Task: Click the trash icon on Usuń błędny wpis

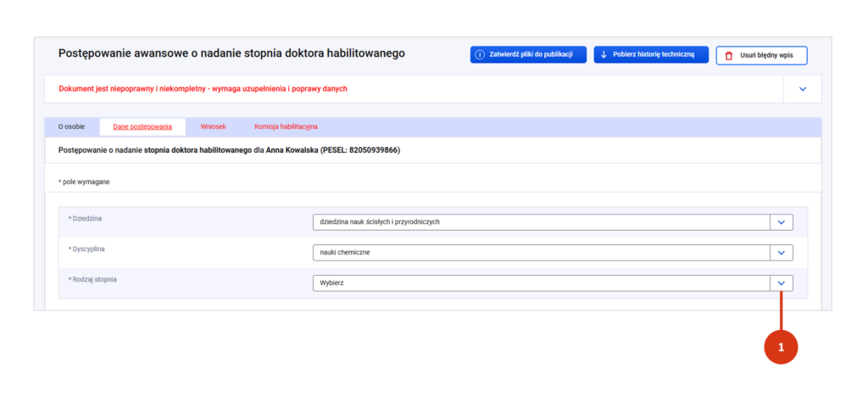Action: click(729, 56)
